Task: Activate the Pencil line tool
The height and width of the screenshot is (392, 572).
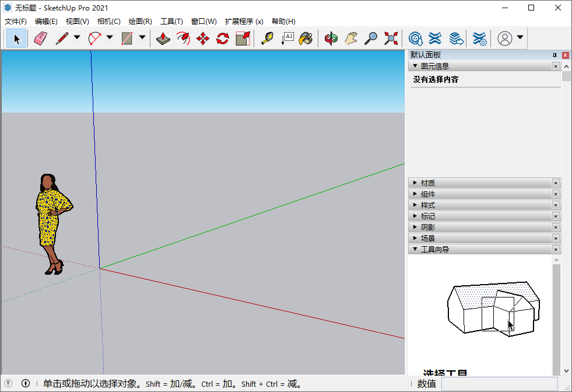Action: click(x=61, y=38)
